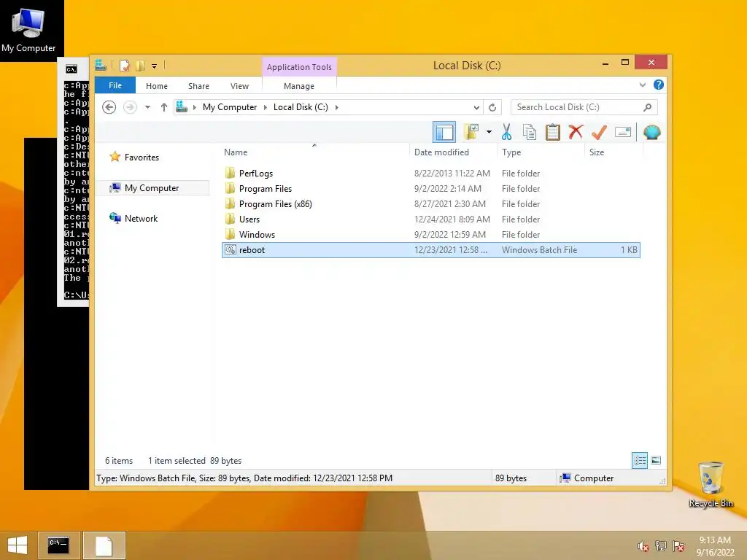
Task: Click the blank document taskbar button
Action: click(x=104, y=545)
